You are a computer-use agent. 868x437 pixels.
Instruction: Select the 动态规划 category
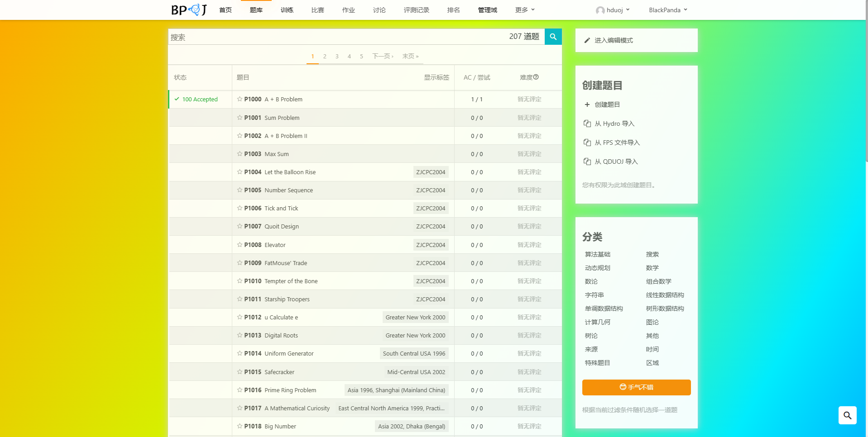pos(598,268)
